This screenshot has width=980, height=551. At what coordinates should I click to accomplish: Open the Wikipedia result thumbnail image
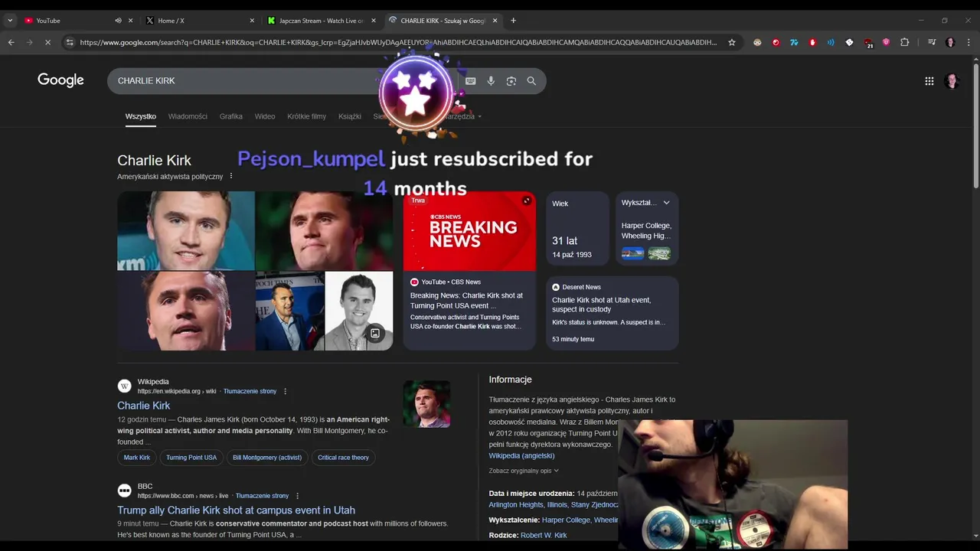tap(426, 403)
